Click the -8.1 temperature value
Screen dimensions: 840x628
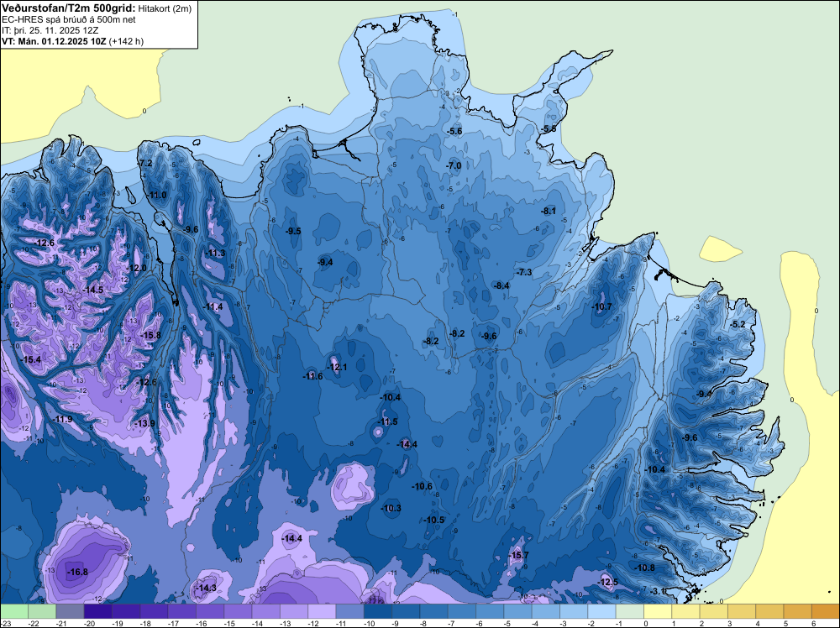pos(549,211)
